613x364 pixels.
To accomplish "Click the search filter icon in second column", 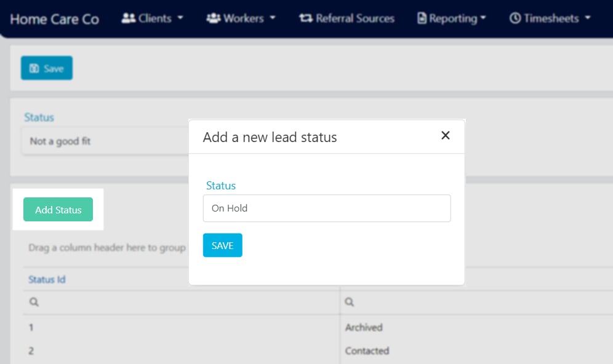I will point(350,302).
